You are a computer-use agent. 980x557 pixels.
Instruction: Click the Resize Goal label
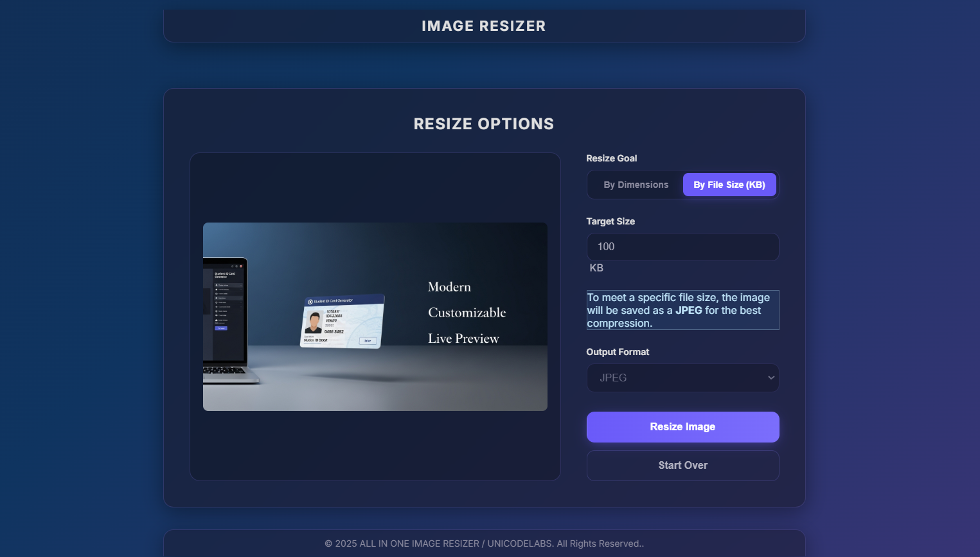pyautogui.click(x=611, y=158)
